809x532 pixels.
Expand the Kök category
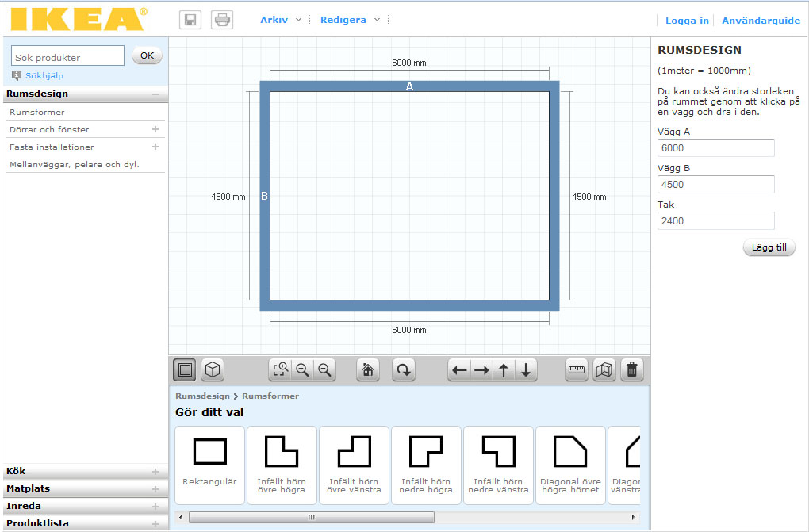84,471
